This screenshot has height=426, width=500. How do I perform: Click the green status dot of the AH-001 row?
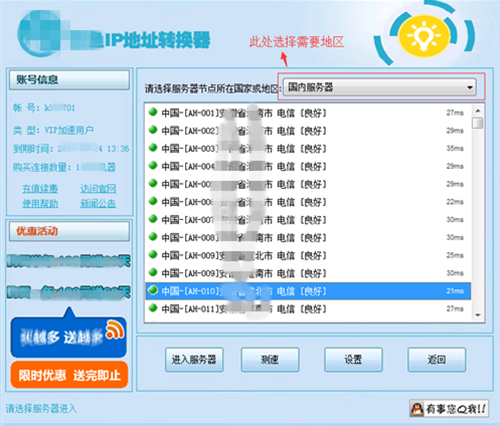click(x=153, y=112)
